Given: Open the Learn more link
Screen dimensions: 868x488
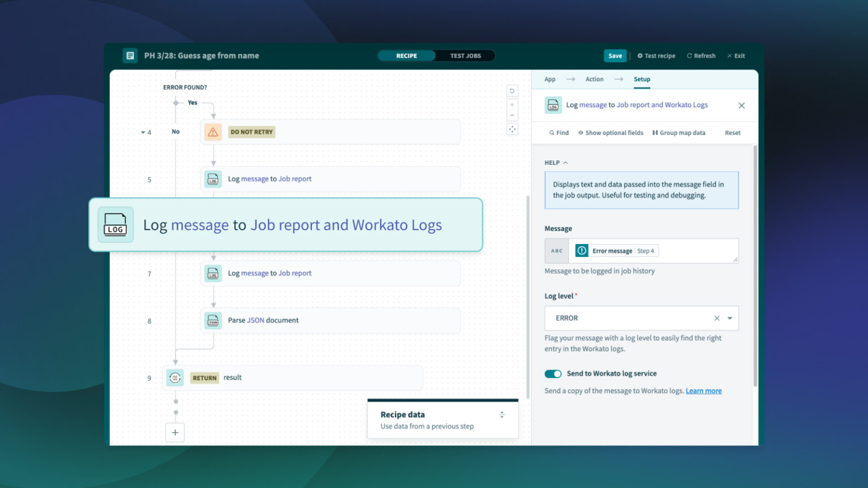Looking at the screenshot, I should tap(704, 390).
